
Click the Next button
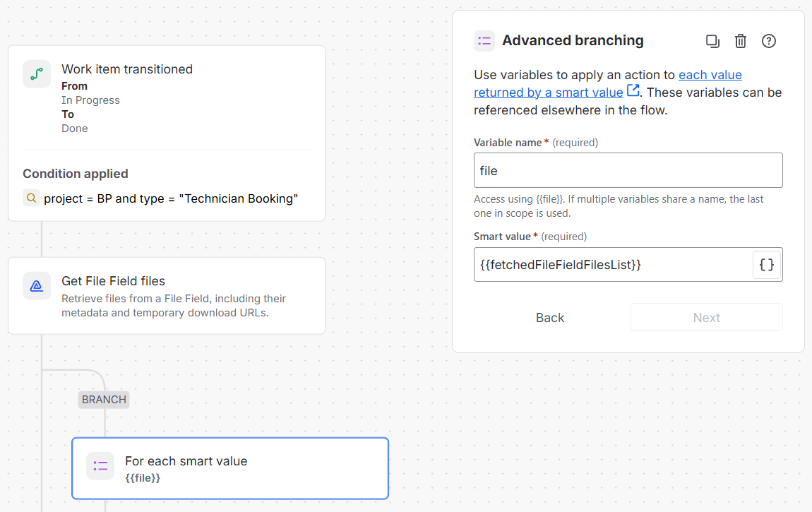[706, 317]
